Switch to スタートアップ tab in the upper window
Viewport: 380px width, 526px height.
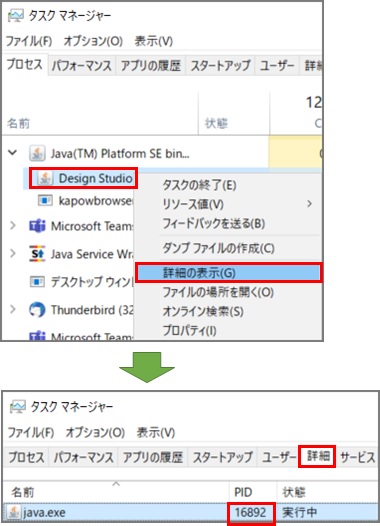point(220,65)
